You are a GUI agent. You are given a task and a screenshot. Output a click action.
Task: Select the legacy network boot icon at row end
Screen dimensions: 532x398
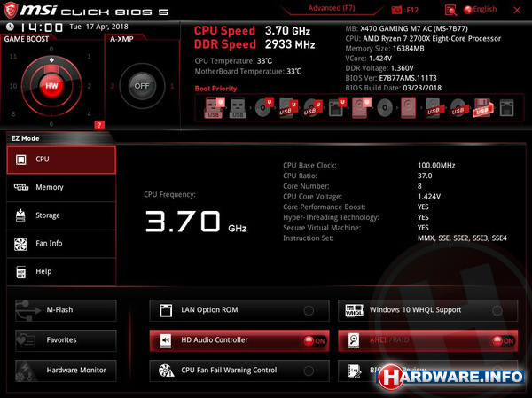coord(506,108)
